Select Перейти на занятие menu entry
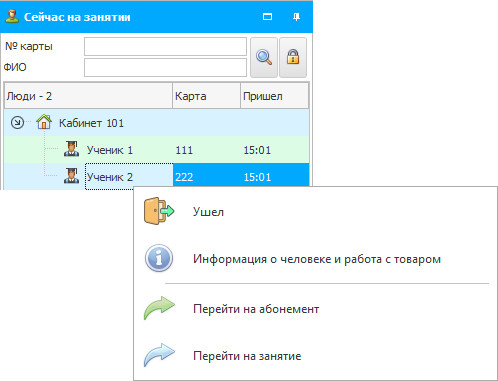Viewport: 498px width, 381px height. tap(315, 356)
